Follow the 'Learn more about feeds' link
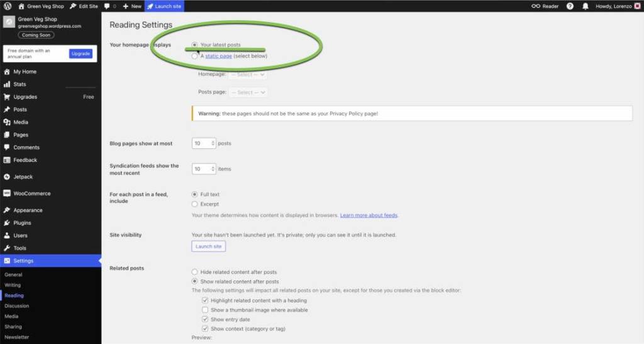The height and width of the screenshot is (344, 644). pyautogui.click(x=369, y=215)
